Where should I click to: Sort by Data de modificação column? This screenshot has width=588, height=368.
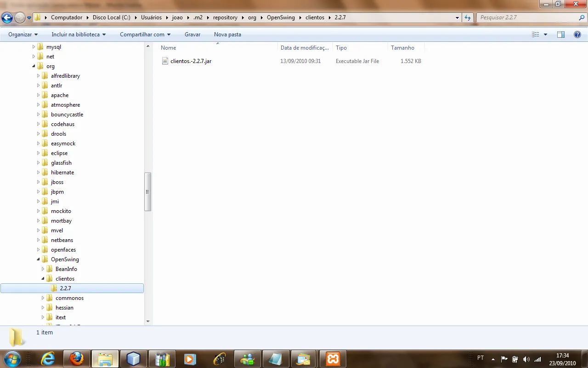(x=305, y=48)
